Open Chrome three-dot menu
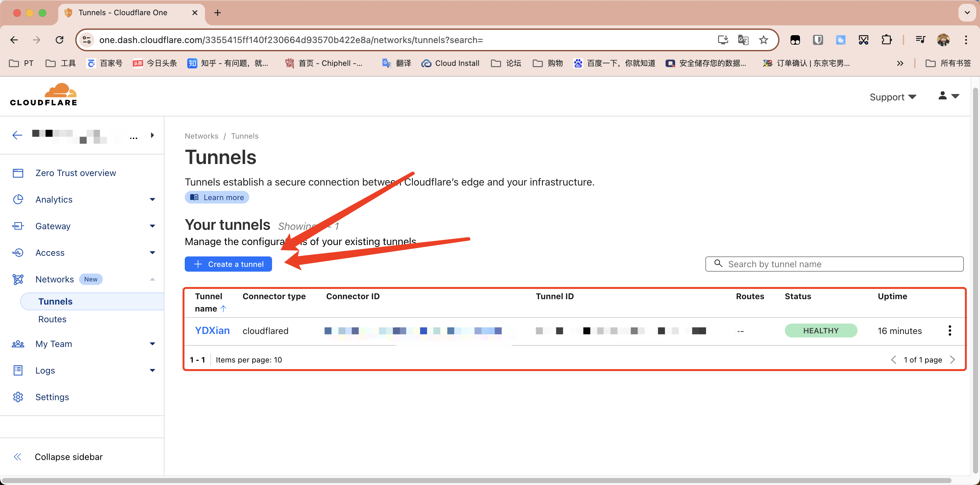980x485 pixels. (x=966, y=40)
